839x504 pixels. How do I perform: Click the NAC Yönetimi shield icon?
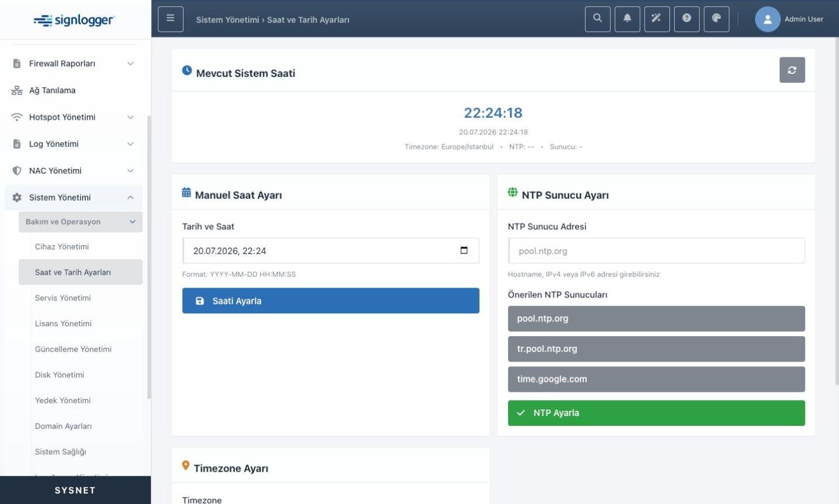click(x=17, y=171)
